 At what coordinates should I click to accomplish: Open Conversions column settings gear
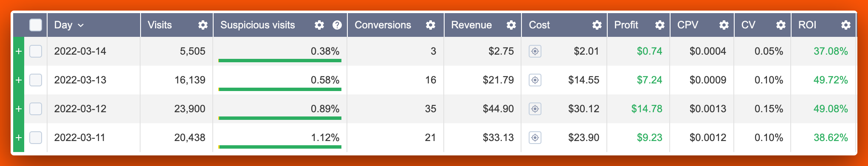point(431,25)
